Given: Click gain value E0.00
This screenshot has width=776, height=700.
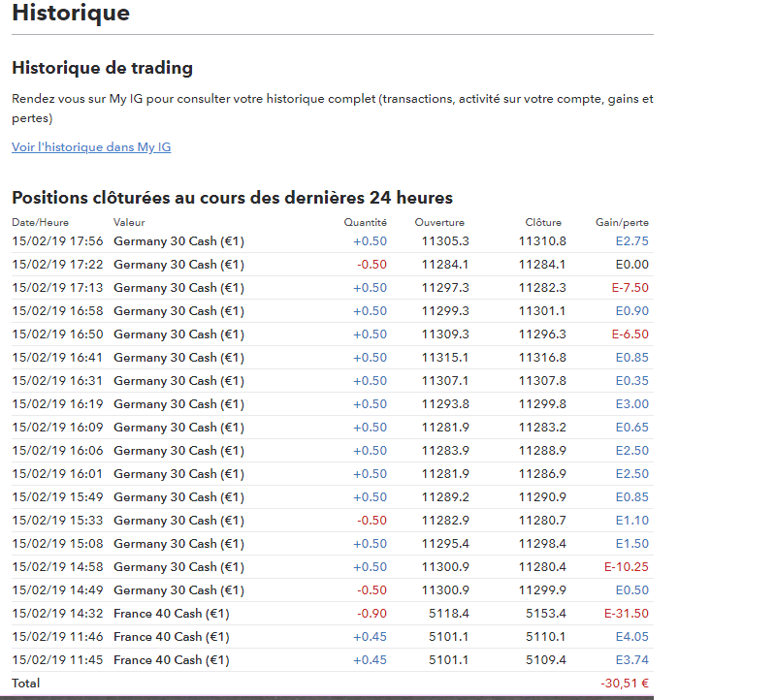Looking at the screenshot, I should (x=632, y=264).
